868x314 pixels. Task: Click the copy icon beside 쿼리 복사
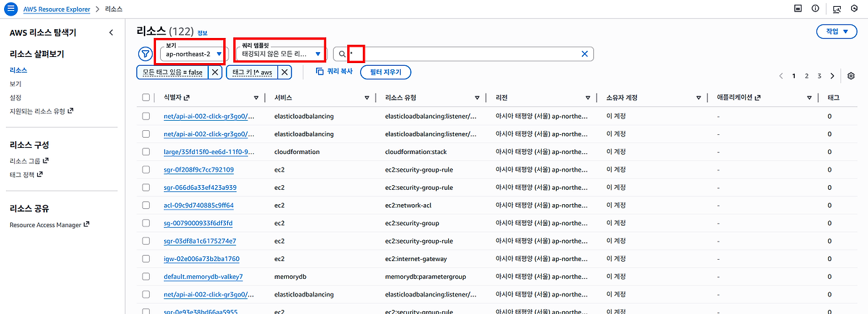click(320, 71)
